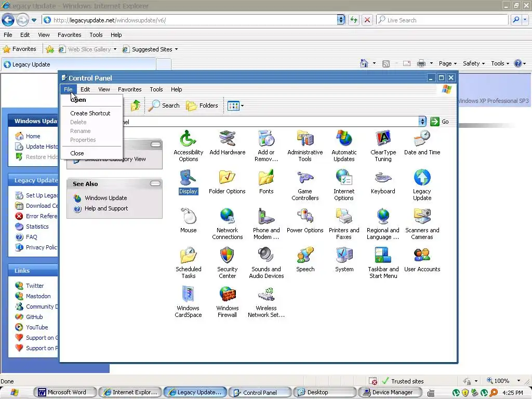Open the Fonts folder icon

click(267, 182)
